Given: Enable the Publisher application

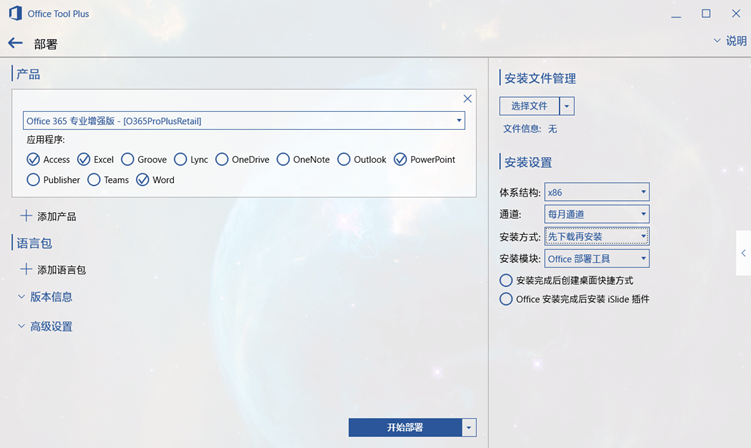Looking at the screenshot, I should click(33, 180).
